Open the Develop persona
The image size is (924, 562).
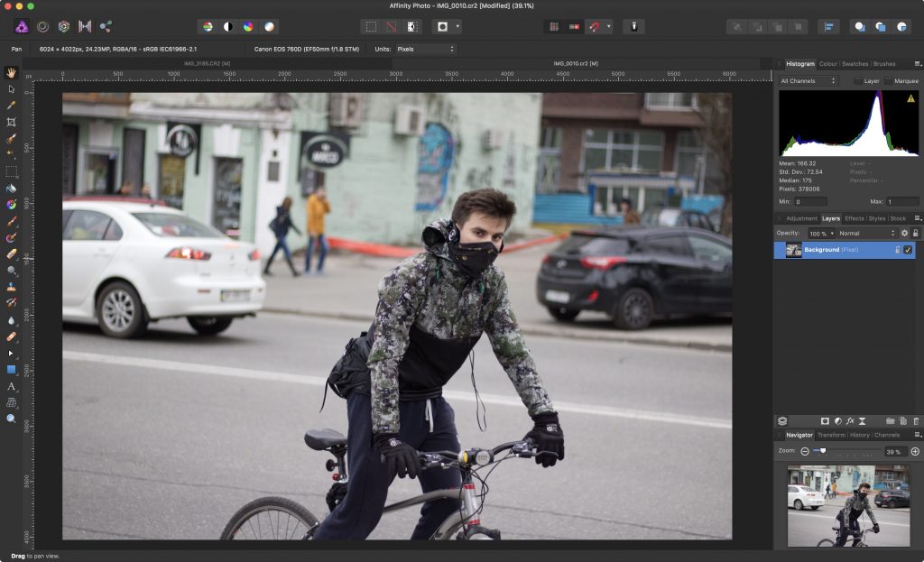coord(64,26)
